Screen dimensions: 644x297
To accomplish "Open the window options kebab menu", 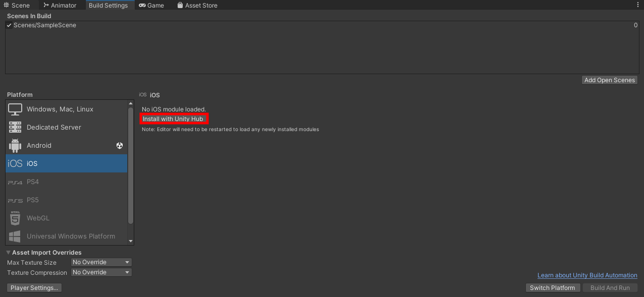I will pyautogui.click(x=638, y=5).
